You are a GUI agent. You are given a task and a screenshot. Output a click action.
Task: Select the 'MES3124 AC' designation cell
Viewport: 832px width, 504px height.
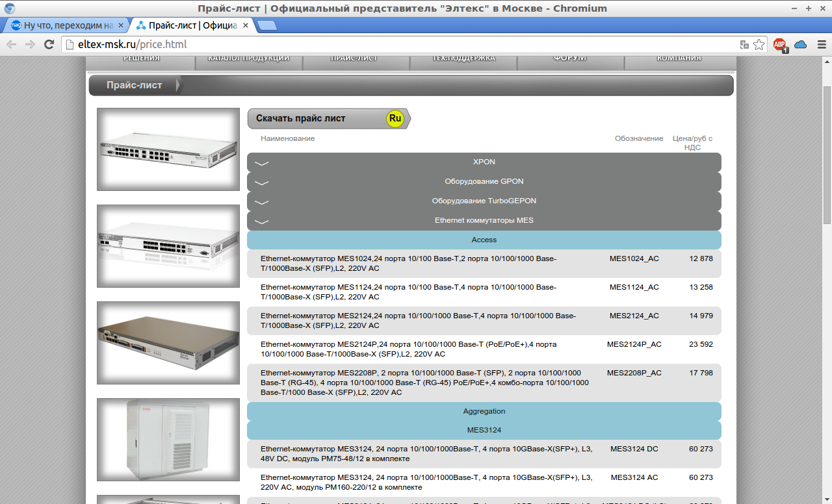634,477
